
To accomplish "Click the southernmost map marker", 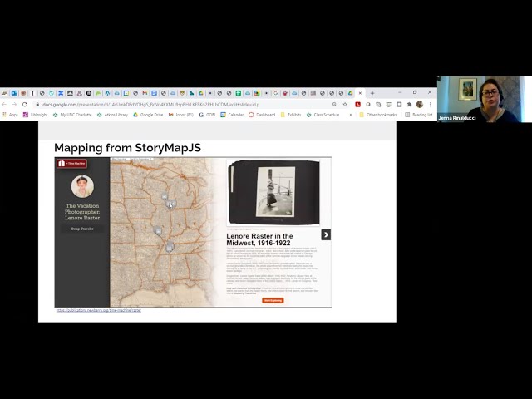I will click(170, 247).
